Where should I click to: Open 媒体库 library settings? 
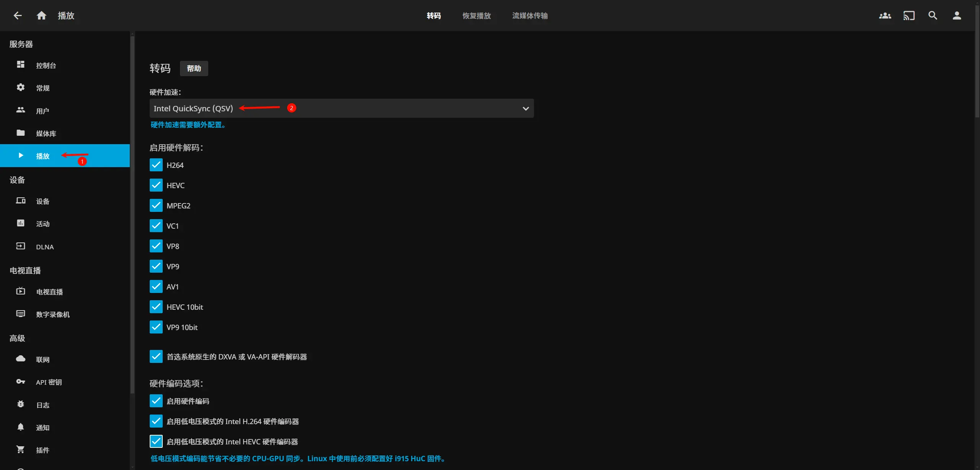[x=46, y=133]
